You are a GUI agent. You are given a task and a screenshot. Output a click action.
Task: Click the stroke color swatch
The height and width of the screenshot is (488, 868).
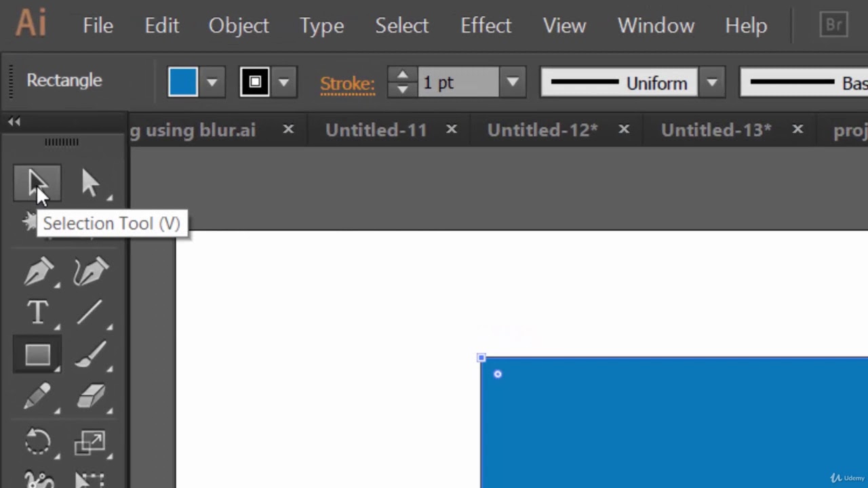255,83
